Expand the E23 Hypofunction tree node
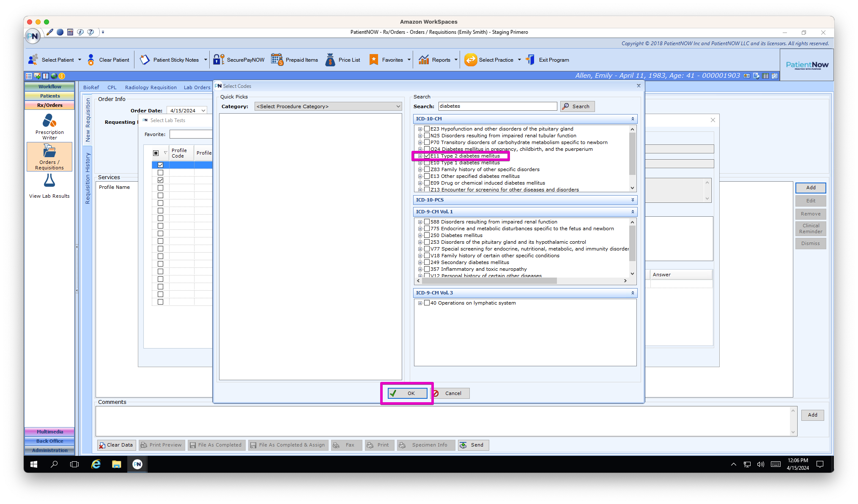858x504 pixels. pyautogui.click(x=420, y=129)
